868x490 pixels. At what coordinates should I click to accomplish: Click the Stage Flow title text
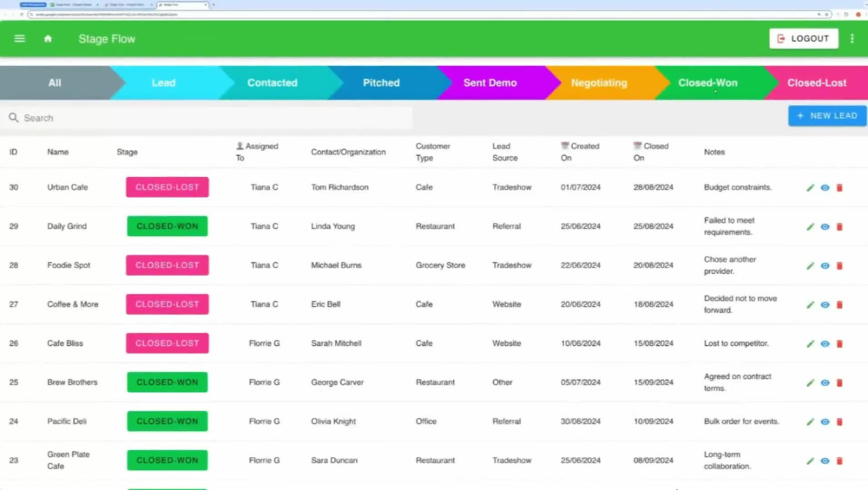[x=106, y=39]
